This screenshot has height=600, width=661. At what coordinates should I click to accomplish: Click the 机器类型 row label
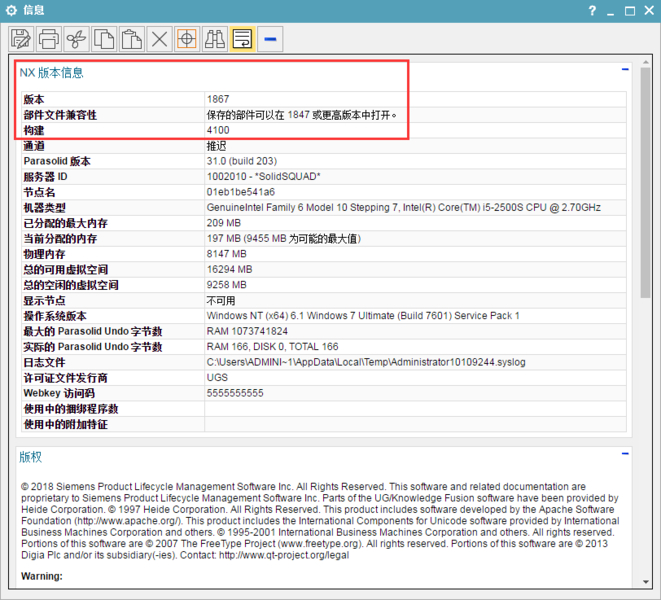point(45,207)
